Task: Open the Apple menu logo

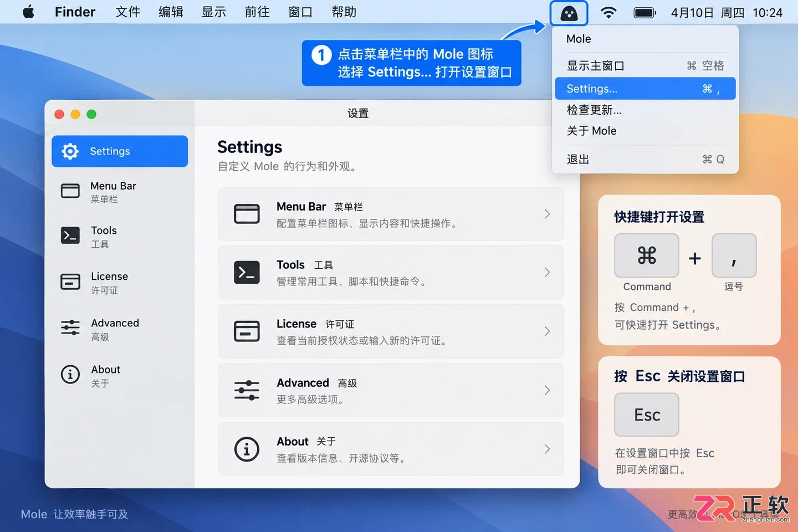Action: (x=28, y=12)
